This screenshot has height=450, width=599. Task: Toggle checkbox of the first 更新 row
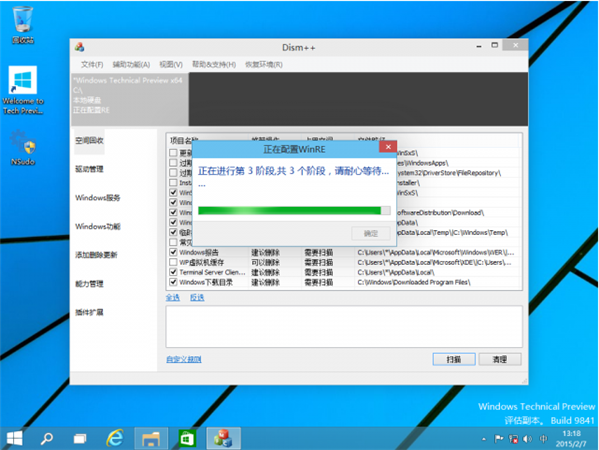pos(173,153)
